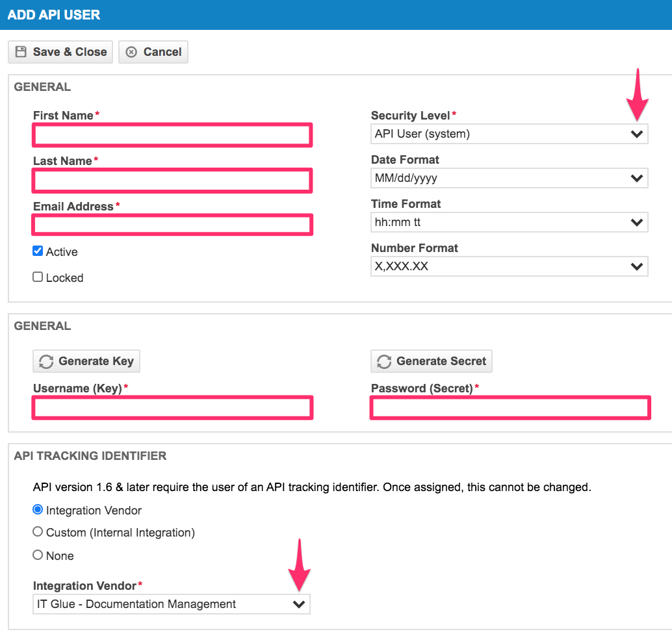Click the Password (Secret) field
672x634 pixels.
510,408
